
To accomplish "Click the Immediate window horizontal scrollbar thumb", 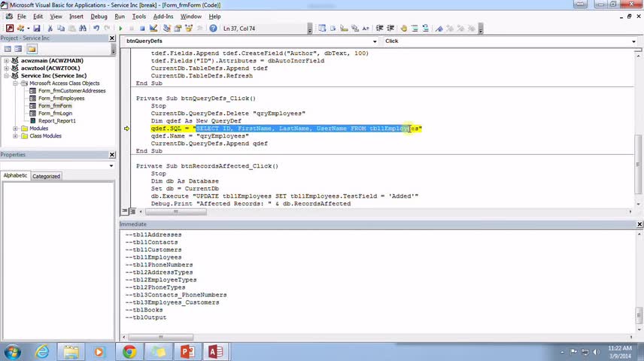I will point(160,337).
